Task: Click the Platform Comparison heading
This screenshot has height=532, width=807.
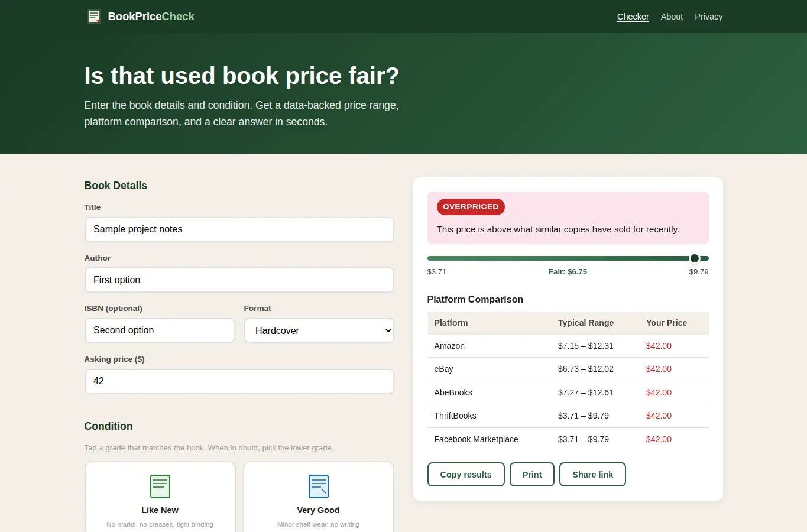Action: click(475, 300)
